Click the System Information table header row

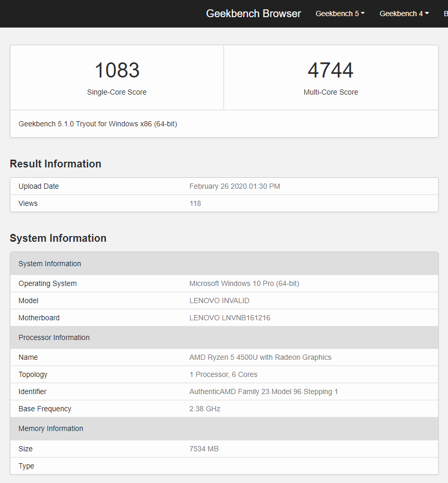point(224,264)
